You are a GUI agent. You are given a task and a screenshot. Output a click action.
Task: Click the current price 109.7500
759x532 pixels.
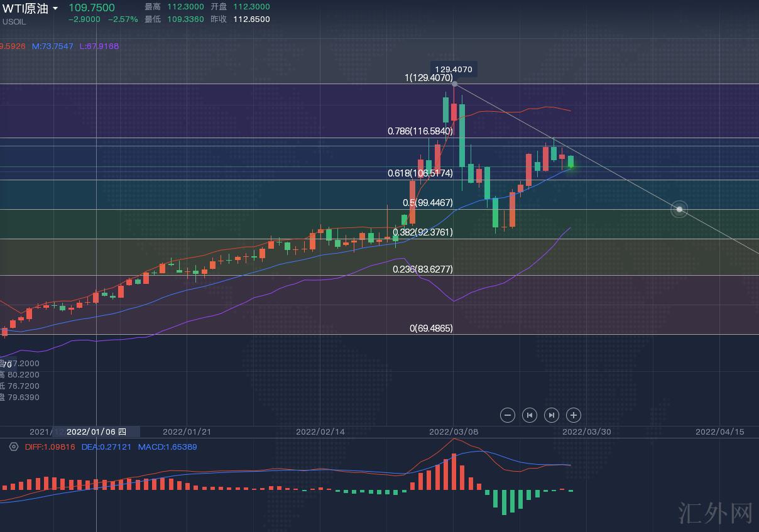91,7
